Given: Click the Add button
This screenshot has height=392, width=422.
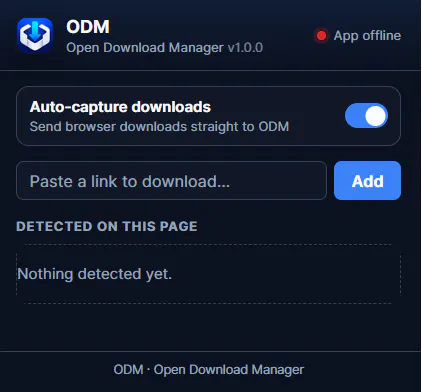Looking at the screenshot, I should (x=367, y=181).
